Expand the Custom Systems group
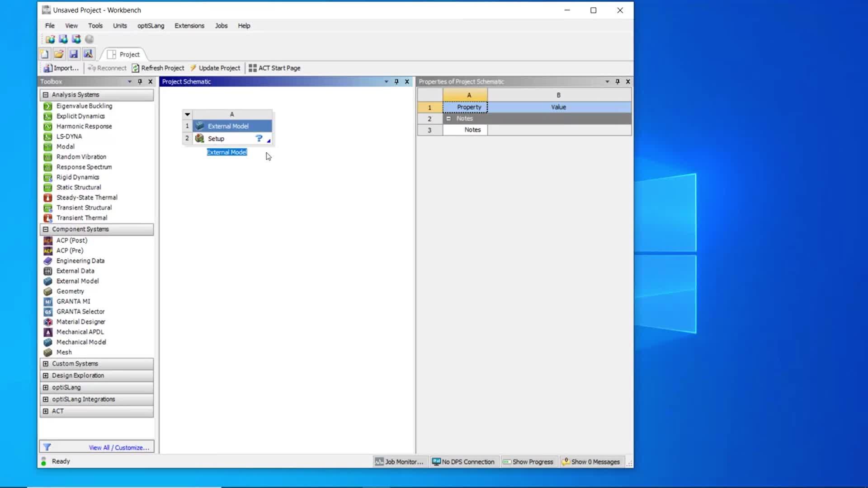The image size is (868, 488). pos(46,364)
